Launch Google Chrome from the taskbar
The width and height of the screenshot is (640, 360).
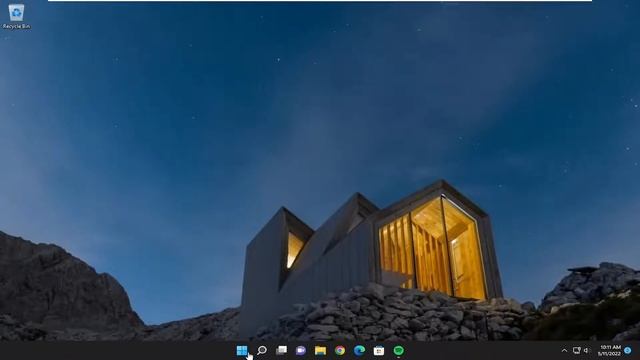click(340, 350)
